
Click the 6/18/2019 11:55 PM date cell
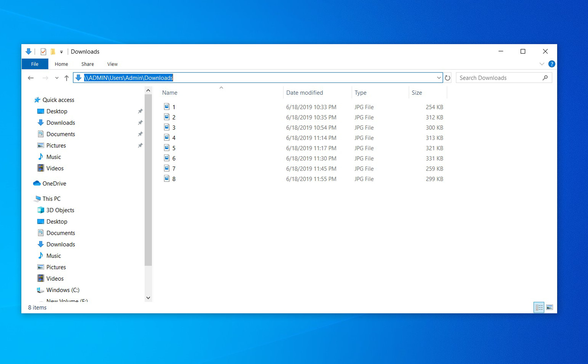(x=311, y=179)
